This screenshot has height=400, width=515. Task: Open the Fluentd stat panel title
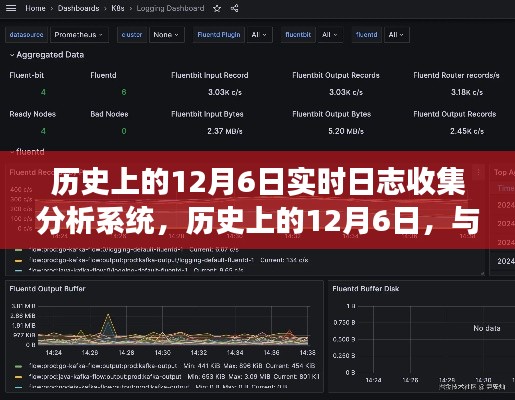pyautogui.click(x=103, y=75)
